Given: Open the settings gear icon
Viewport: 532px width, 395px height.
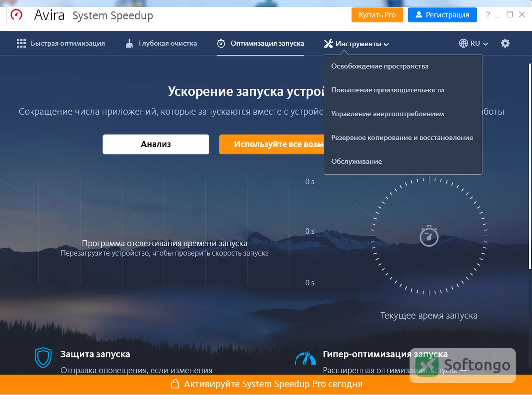Looking at the screenshot, I should (x=505, y=43).
